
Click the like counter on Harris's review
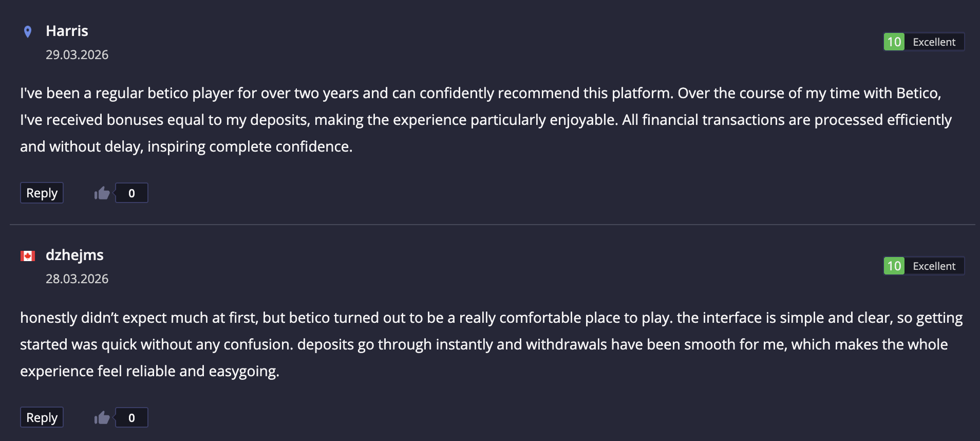(131, 193)
